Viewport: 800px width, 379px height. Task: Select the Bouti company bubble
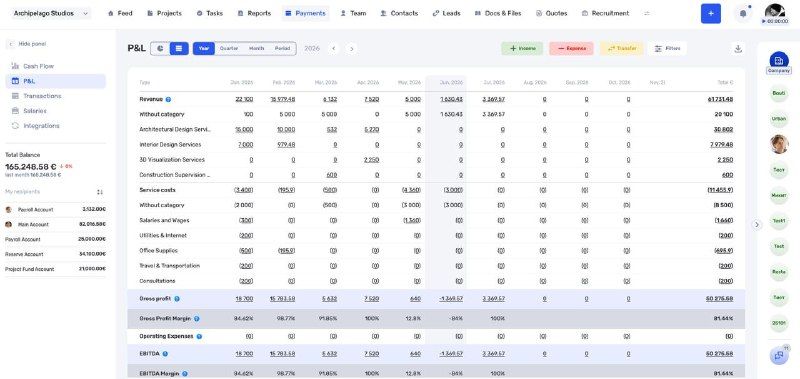779,93
